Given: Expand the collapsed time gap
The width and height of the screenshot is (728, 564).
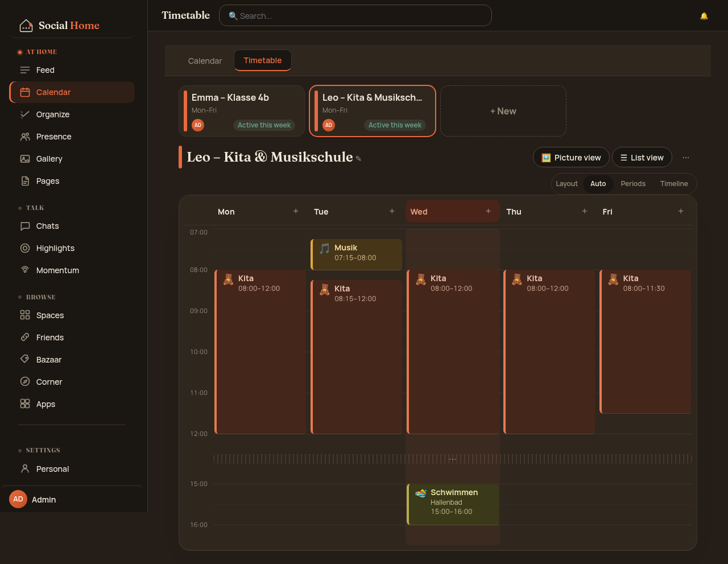Looking at the screenshot, I should [x=453, y=459].
